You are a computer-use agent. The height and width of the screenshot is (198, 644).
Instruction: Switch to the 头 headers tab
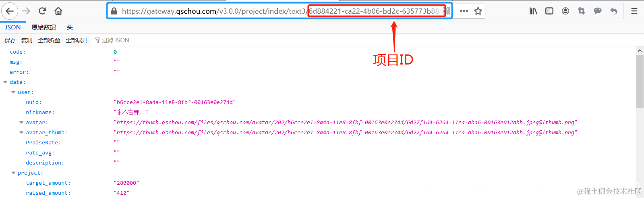[x=70, y=27]
